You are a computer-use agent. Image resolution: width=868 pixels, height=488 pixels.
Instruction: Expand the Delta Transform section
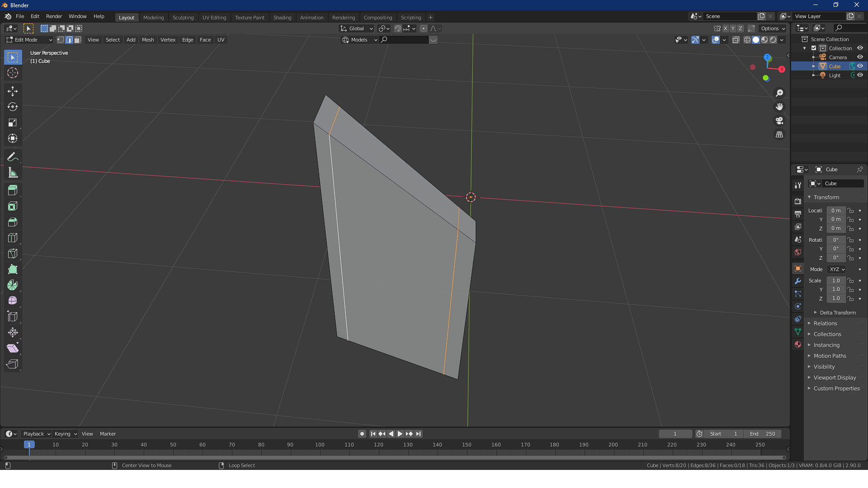[838, 313]
